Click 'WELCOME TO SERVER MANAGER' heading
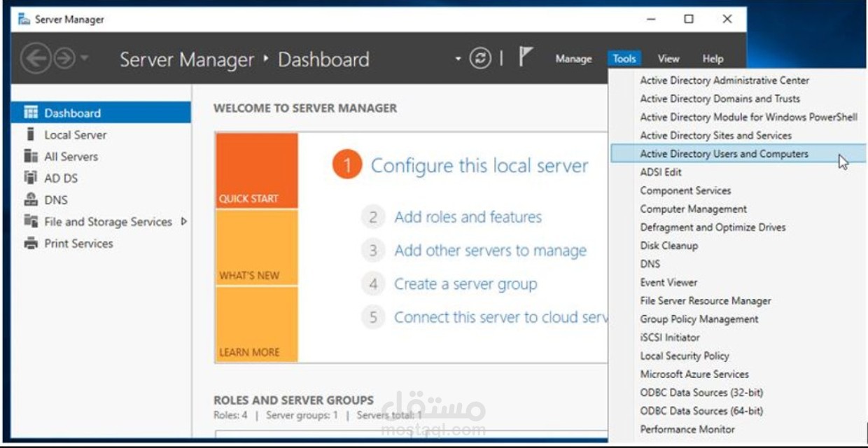 click(305, 108)
